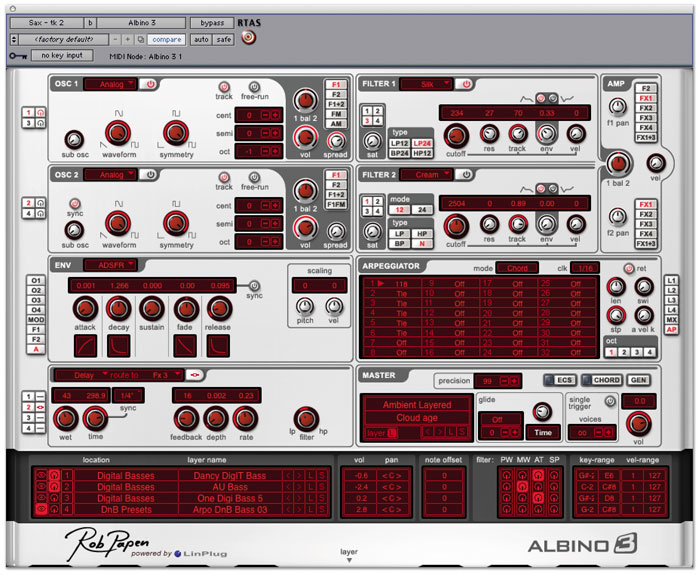Click the CHORD button
This screenshot has height=575, width=700.
point(602,380)
